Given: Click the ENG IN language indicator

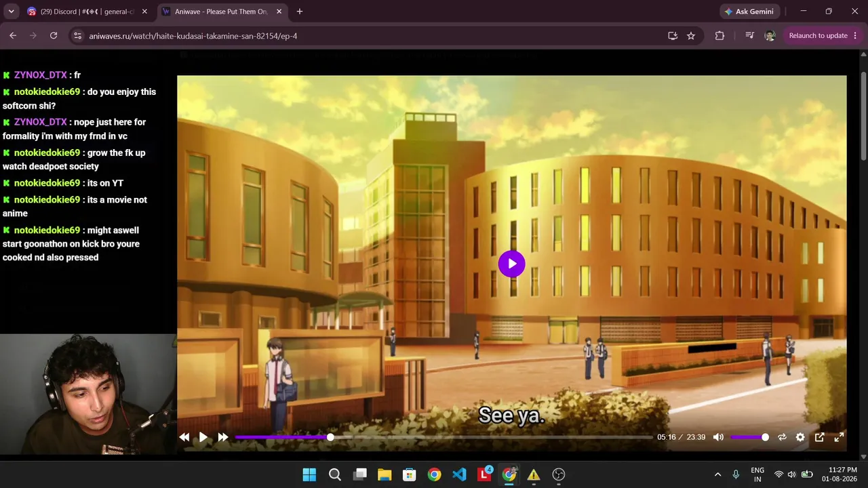Looking at the screenshot, I should click(x=757, y=474).
